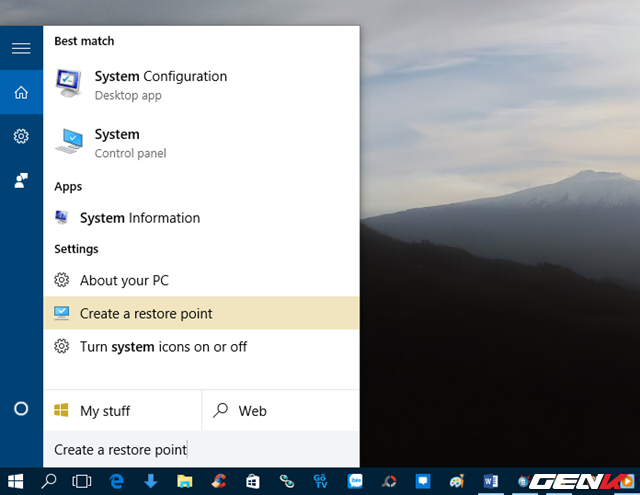This screenshot has height=495, width=640.
Task: Open System control panel result
Action: pyautogui.click(x=117, y=143)
